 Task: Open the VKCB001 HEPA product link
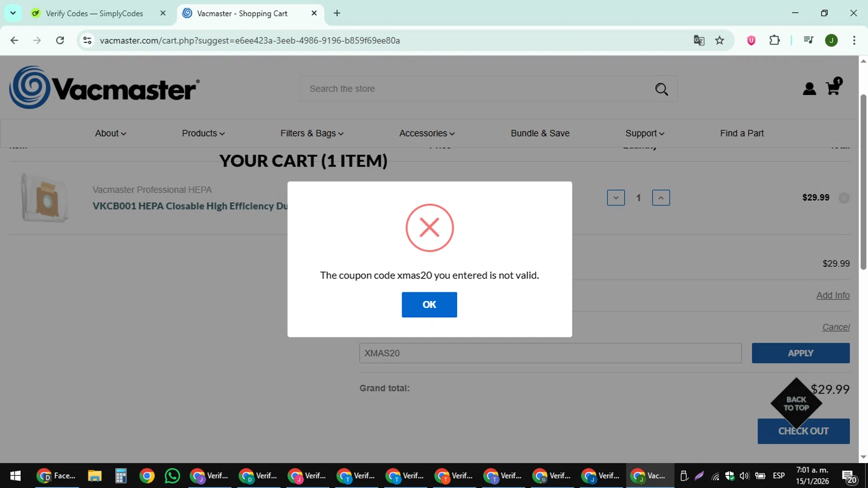pyautogui.click(x=190, y=206)
